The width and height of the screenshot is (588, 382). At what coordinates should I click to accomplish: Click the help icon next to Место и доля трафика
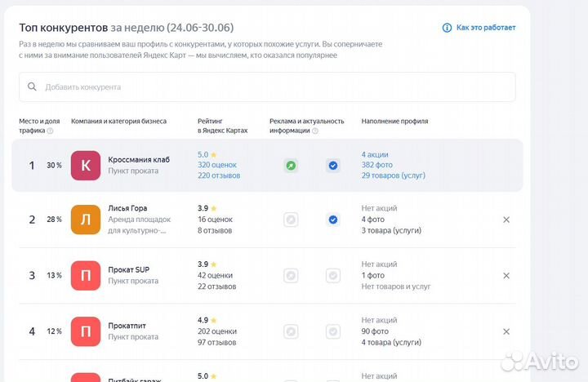coord(50,131)
